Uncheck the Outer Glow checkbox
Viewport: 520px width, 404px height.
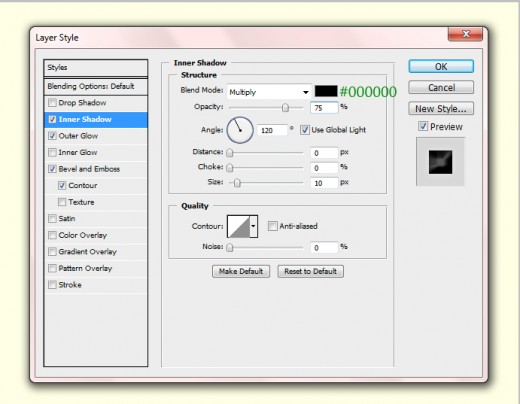click(x=52, y=136)
